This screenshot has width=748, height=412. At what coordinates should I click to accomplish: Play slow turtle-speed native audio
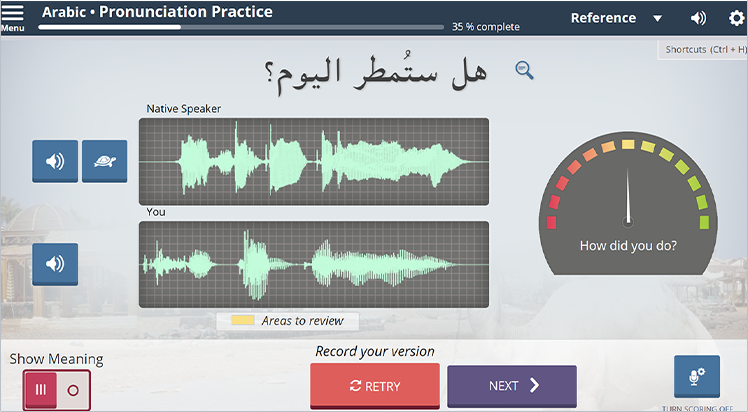pyautogui.click(x=104, y=160)
